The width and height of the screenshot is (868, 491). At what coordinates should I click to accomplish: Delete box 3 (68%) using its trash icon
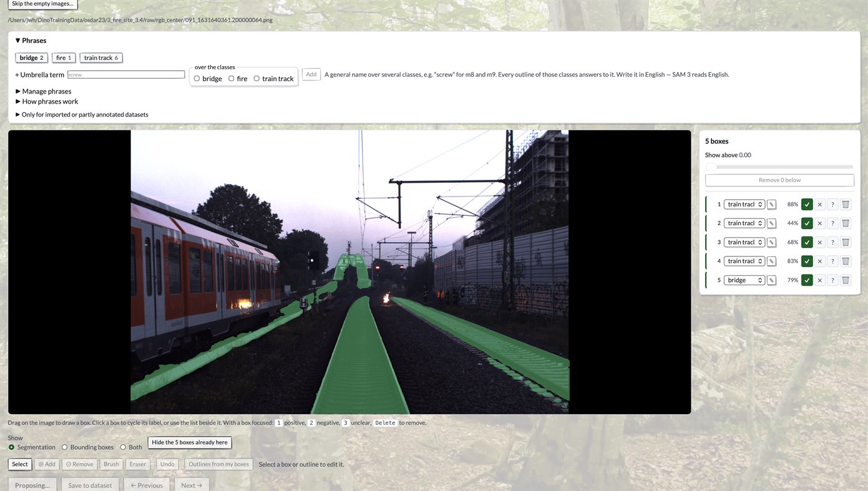[846, 242]
